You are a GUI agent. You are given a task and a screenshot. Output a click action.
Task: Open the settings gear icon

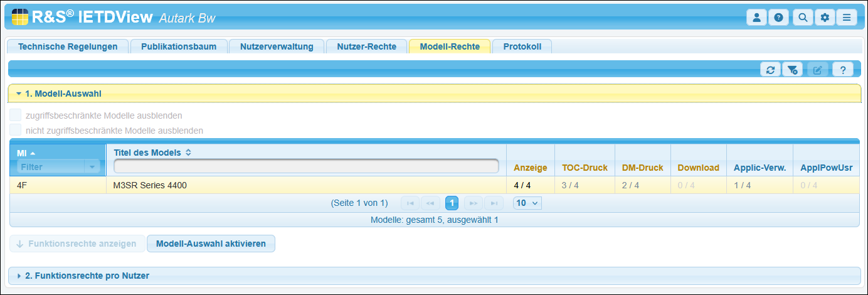pos(825,18)
